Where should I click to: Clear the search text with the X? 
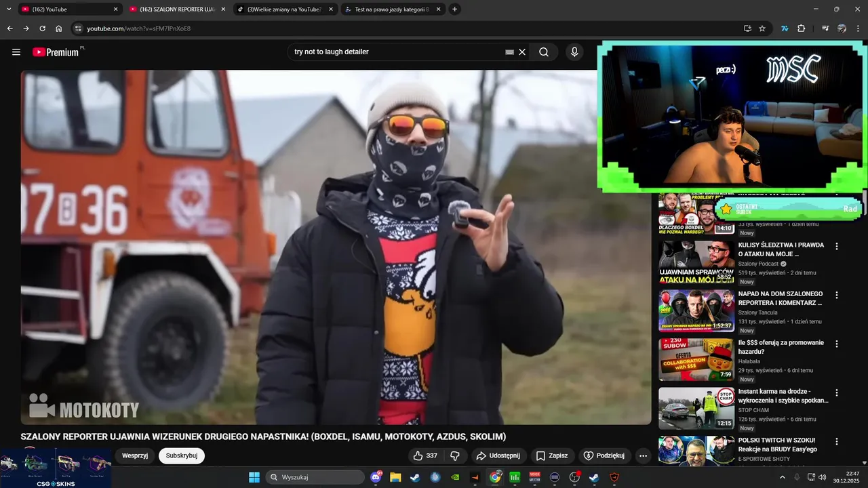click(x=522, y=52)
